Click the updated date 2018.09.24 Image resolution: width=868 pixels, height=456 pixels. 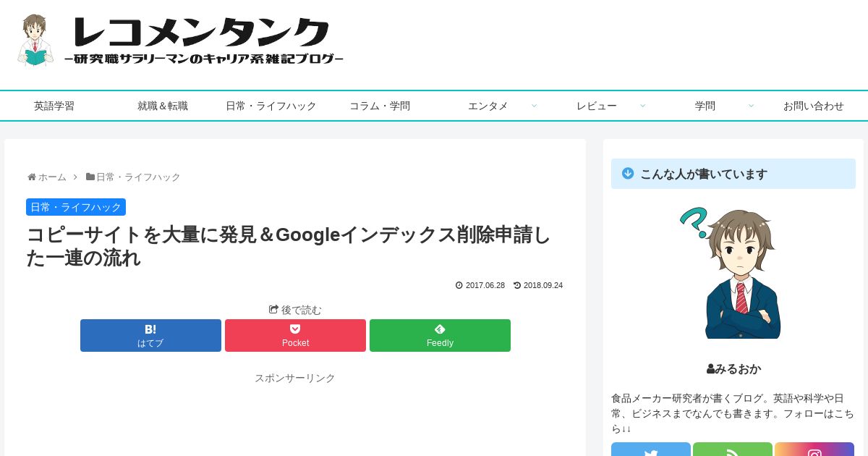pos(543,285)
